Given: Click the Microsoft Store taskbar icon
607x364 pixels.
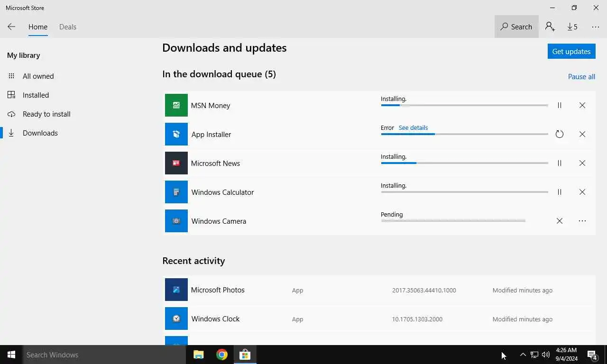Looking at the screenshot, I should pos(245,355).
